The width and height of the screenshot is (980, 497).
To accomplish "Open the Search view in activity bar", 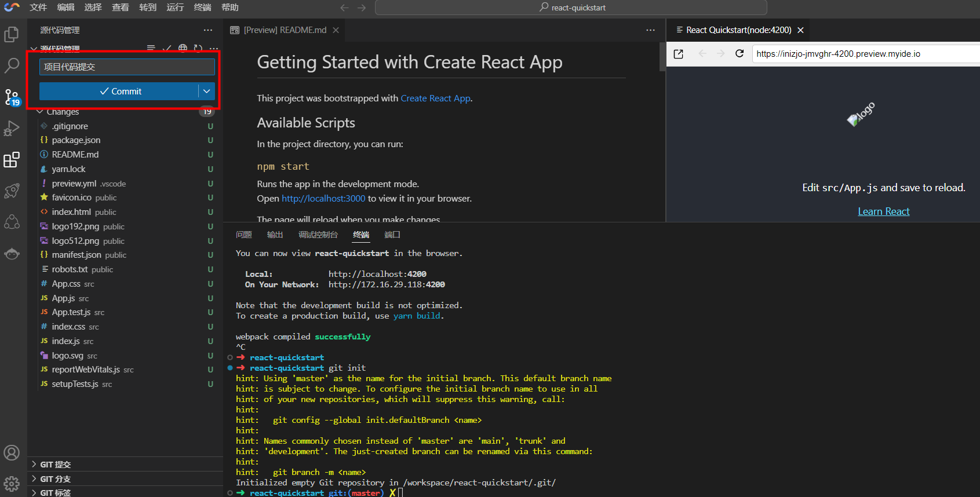I will tap(12, 65).
